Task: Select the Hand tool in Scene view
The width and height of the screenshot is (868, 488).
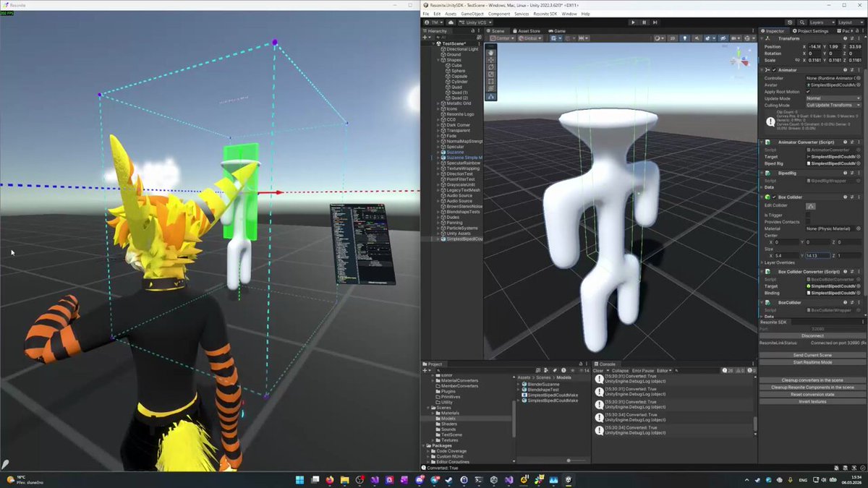Action: [x=491, y=52]
